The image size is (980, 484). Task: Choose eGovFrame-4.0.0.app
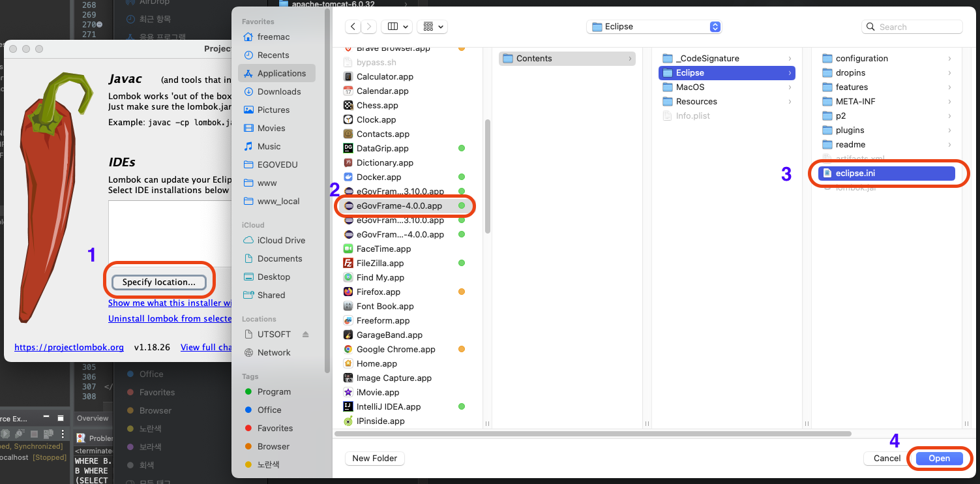pyautogui.click(x=399, y=205)
